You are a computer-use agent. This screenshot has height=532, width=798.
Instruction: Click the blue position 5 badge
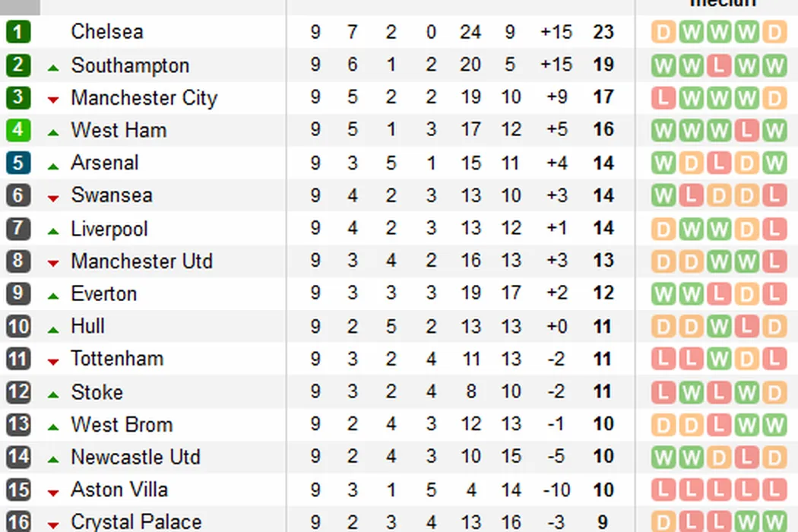18,163
